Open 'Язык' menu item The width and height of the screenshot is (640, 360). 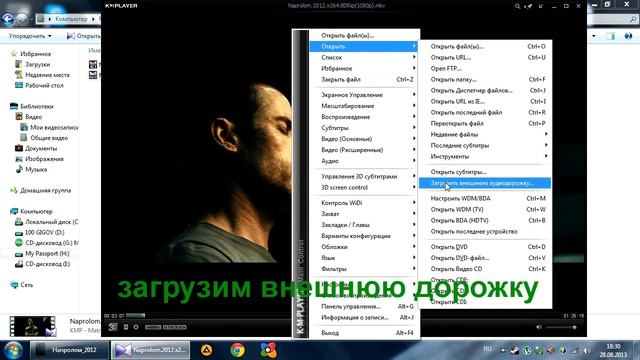click(x=364, y=258)
